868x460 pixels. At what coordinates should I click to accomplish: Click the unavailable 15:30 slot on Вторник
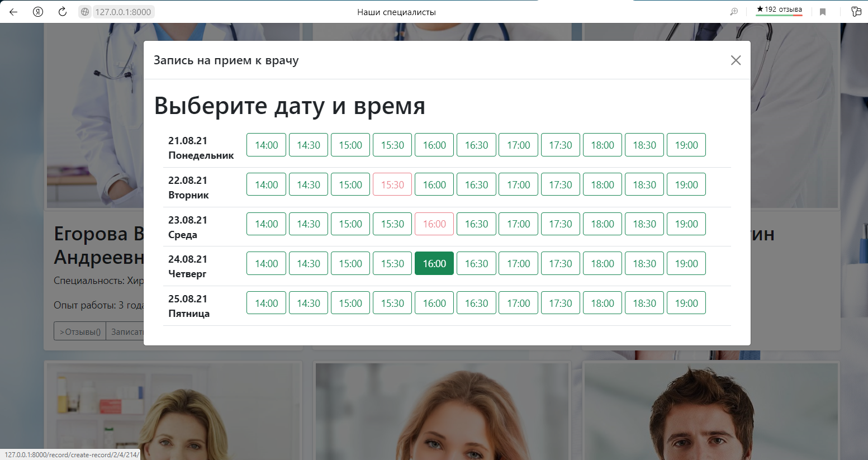pyautogui.click(x=392, y=184)
